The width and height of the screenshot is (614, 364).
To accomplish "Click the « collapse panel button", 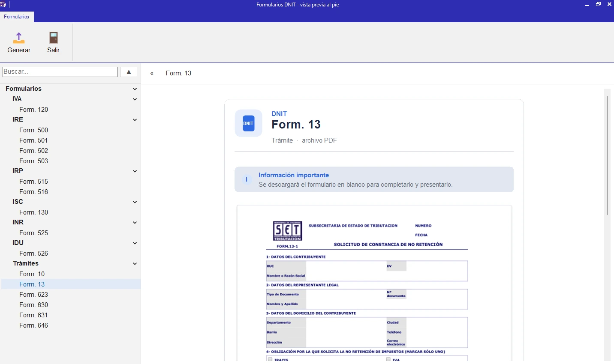I will point(152,73).
